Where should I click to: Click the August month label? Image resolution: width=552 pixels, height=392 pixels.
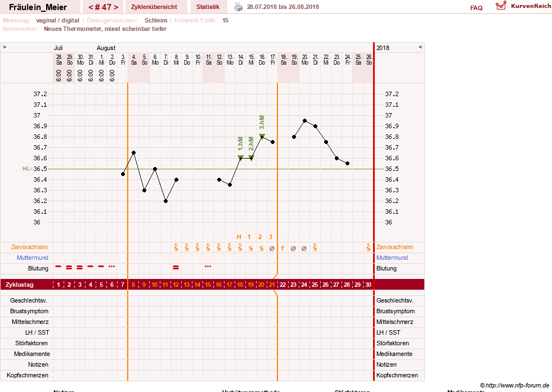tap(106, 48)
